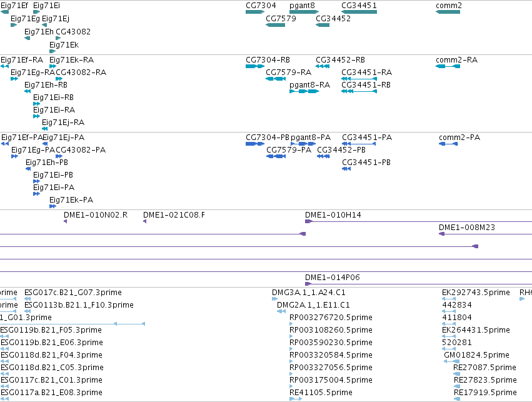Click transcript label CG7304-RB
532x402 pixels.
pos(268,60)
